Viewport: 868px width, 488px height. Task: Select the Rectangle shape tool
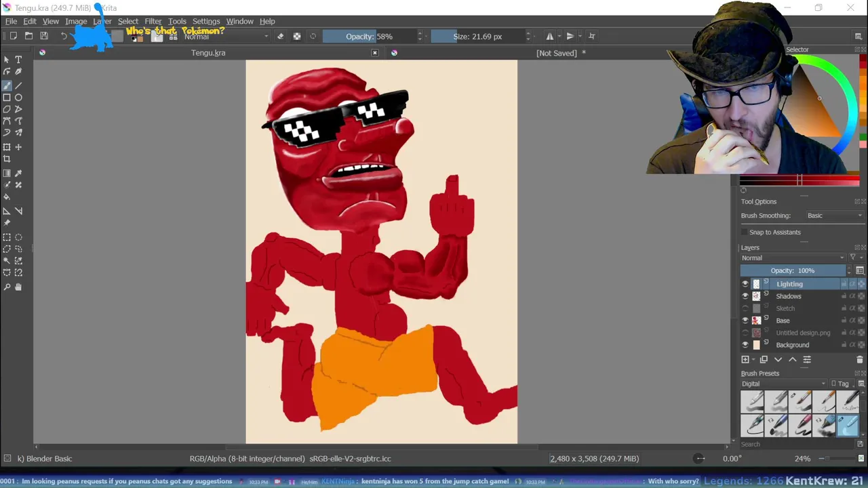tap(7, 98)
